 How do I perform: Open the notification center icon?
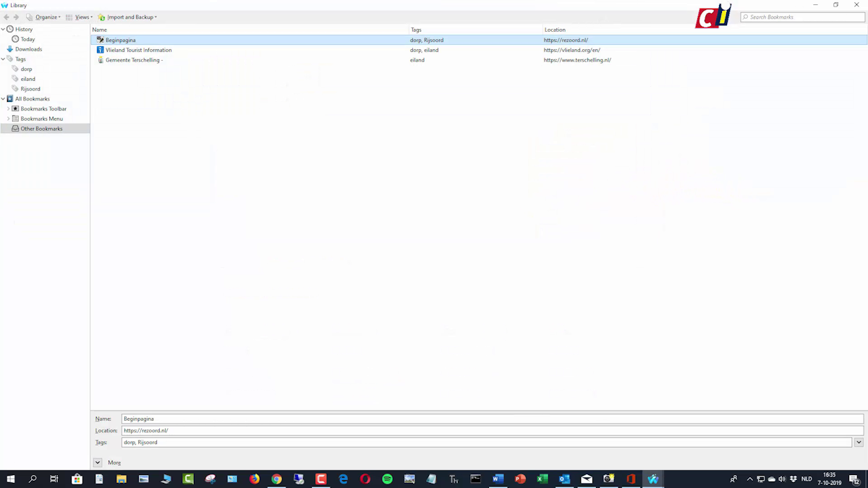(854, 479)
